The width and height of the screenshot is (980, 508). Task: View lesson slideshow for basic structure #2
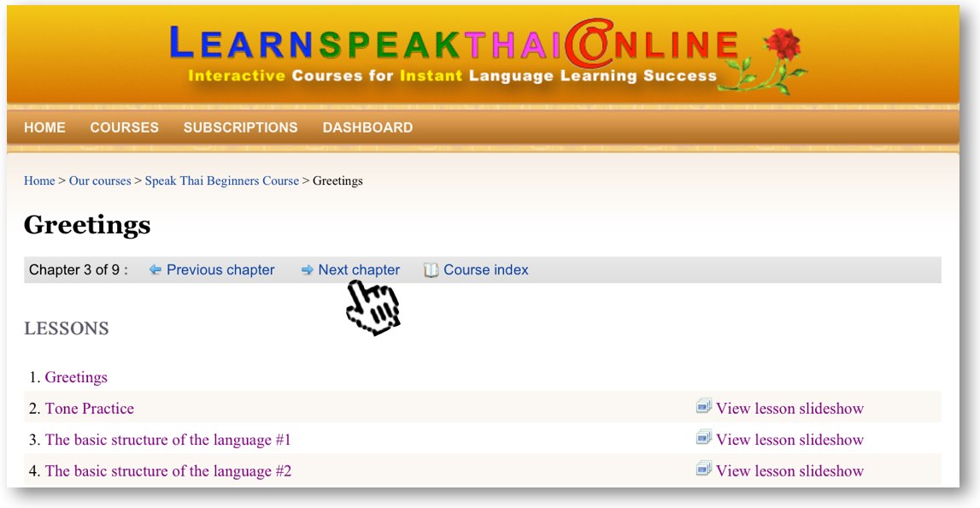[x=790, y=471]
